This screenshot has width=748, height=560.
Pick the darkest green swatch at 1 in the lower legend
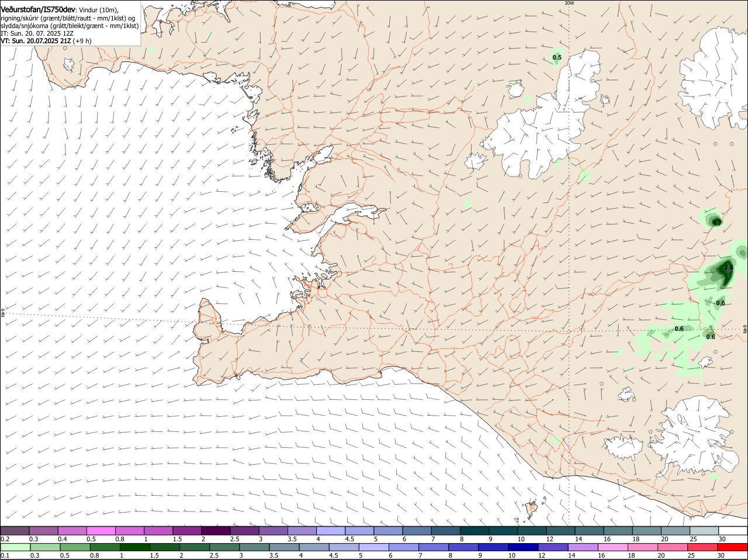134,547
